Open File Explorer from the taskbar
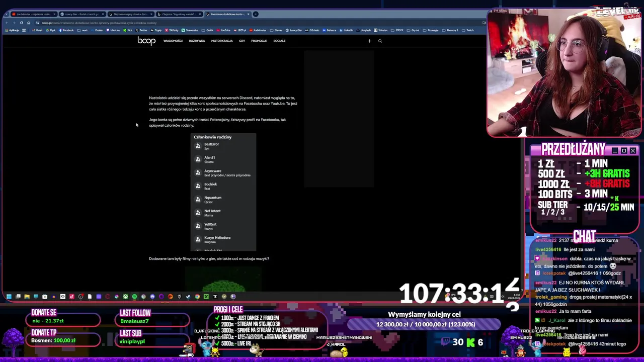 [27, 297]
